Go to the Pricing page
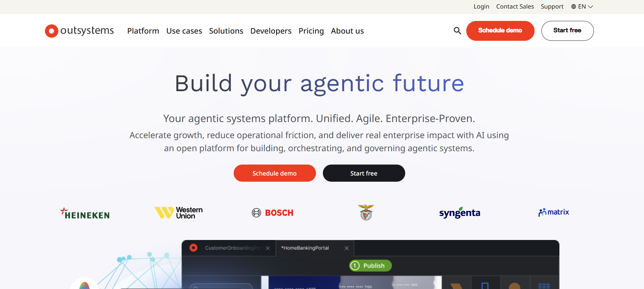 (311, 31)
